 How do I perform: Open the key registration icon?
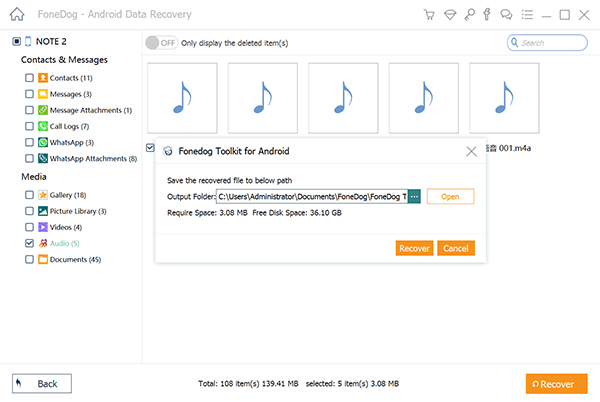click(x=469, y=15)
